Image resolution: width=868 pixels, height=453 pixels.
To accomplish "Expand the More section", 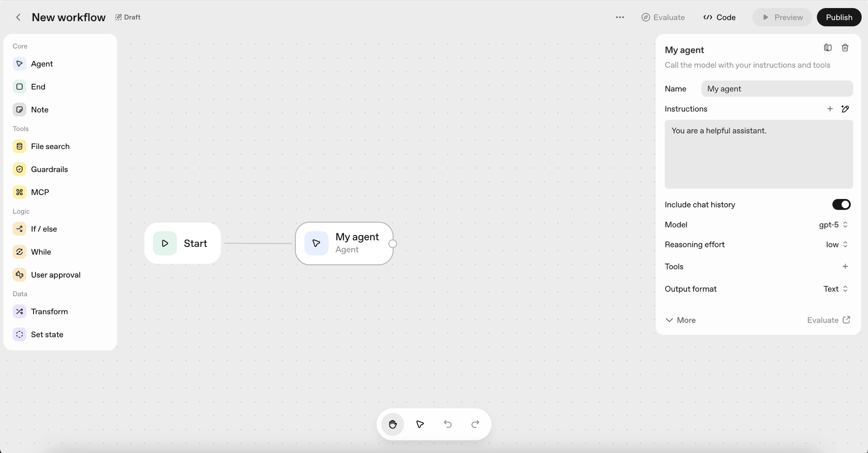I will pos(680,320).
